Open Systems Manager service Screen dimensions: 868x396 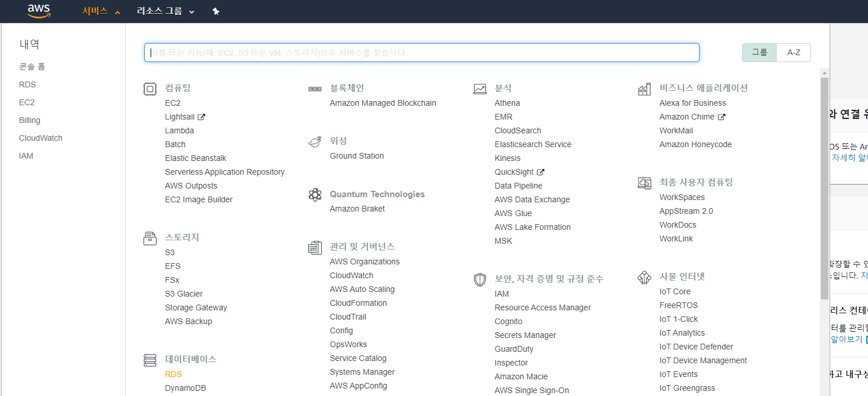[x=363, y=372]
